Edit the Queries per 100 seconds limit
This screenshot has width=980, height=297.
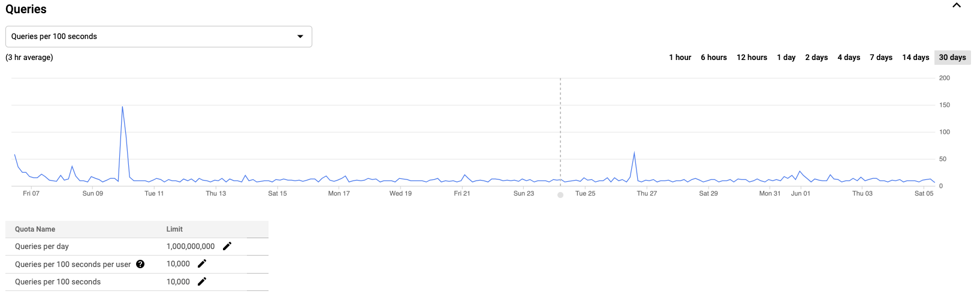click(202, 281)
